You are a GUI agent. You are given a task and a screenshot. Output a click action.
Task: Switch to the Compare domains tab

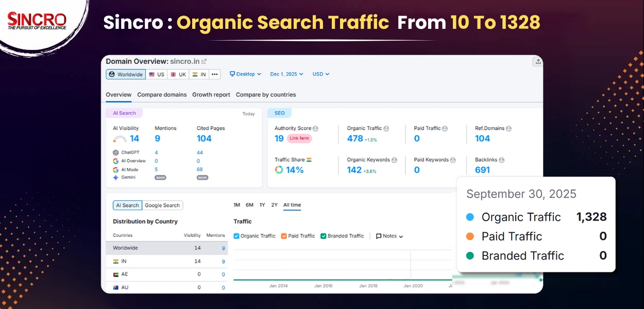(x=162, y=95)
